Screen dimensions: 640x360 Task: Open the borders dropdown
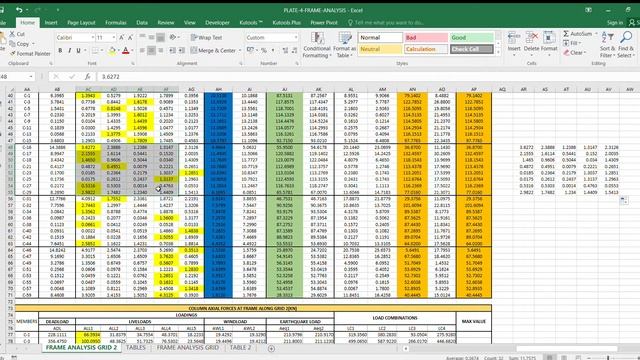click(102, 51)
